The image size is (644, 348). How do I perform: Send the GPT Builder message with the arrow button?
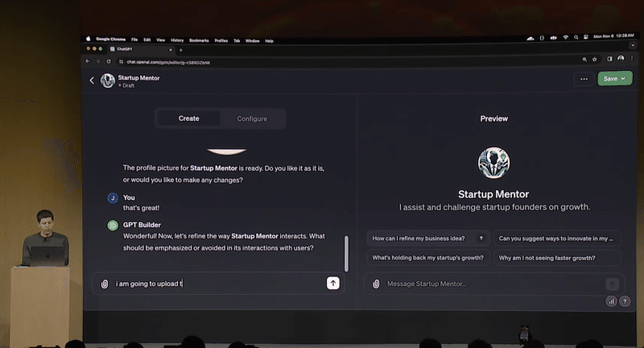tap(333, 283)
